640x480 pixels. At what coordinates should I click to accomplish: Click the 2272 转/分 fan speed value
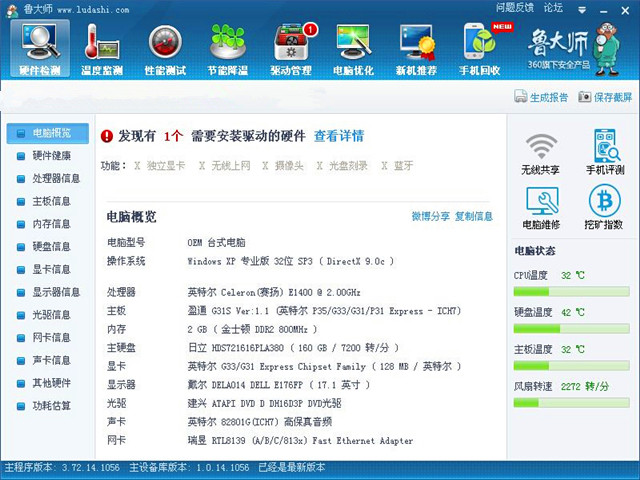tap(584, 387)
